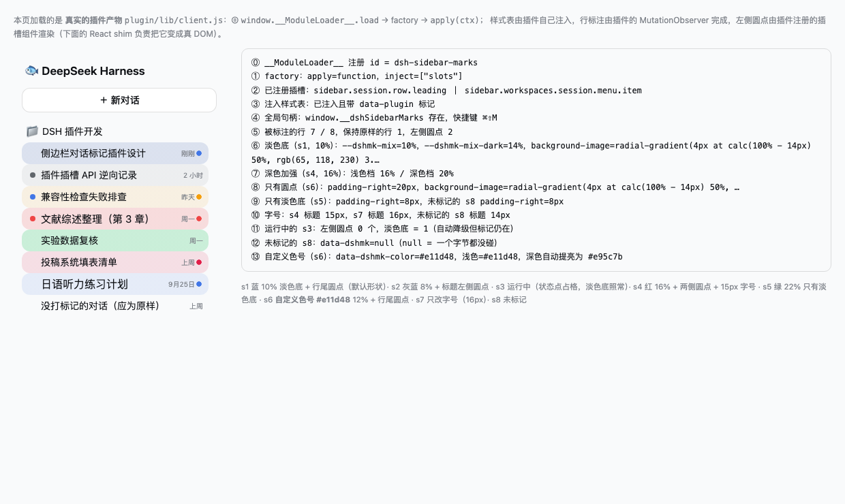
Task: Click the 2 小时 timestamp
Action: pos(193,175)
